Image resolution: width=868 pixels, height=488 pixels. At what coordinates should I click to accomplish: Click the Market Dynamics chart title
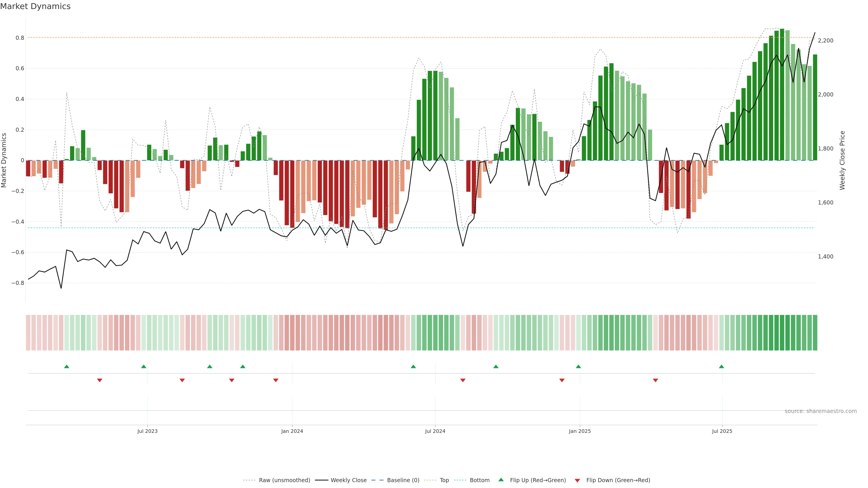tap(35, 6)
